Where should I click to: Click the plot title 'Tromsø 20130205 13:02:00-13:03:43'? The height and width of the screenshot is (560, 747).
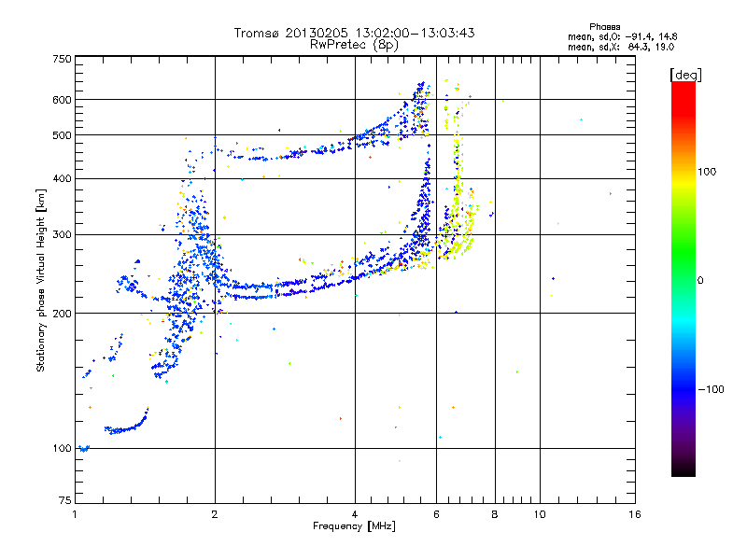pos(354,33)
